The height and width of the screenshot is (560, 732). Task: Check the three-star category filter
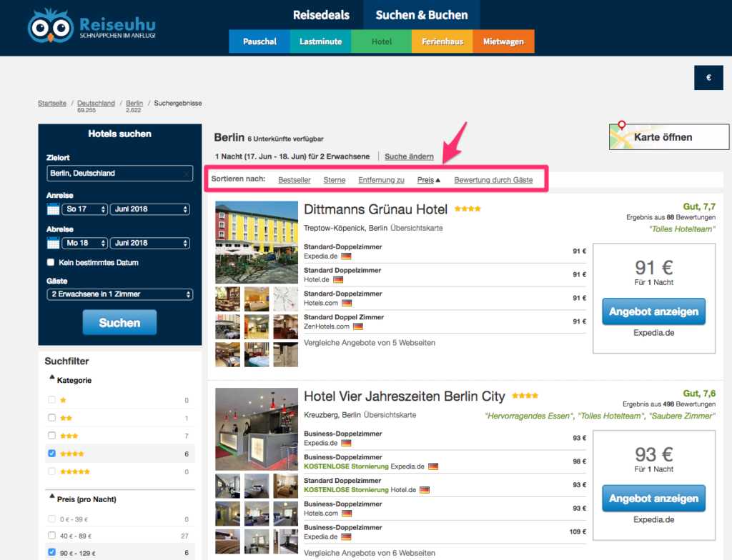51,436
